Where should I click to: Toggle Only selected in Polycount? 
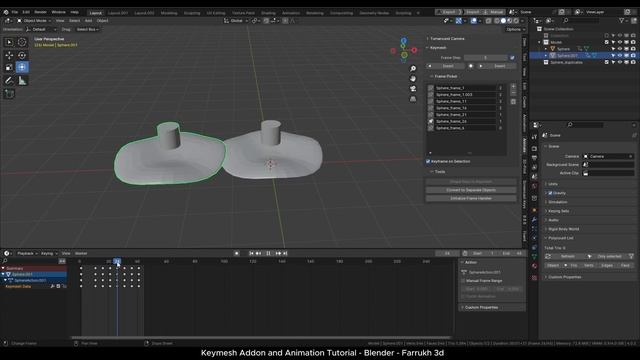click(x=609, y=256)
